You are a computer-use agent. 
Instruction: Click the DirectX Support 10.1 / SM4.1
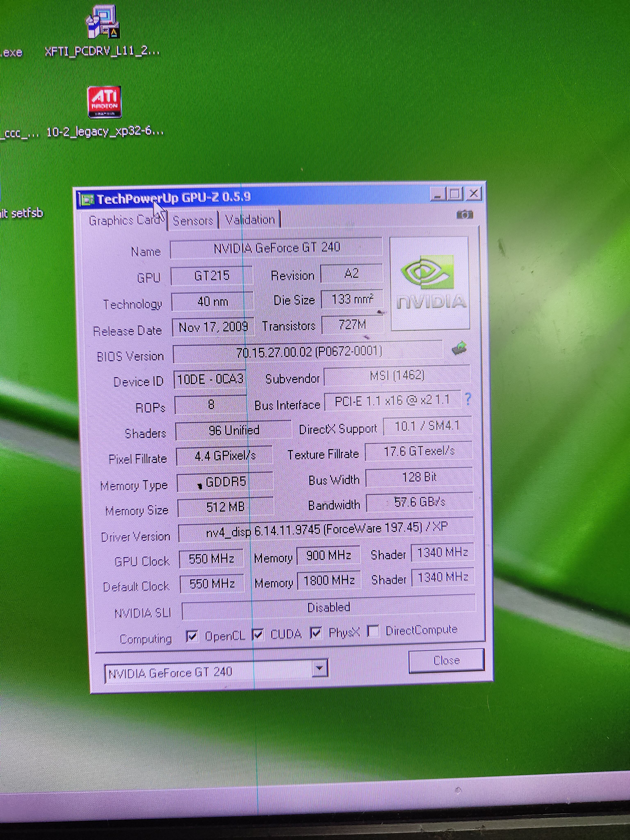pos(427,426)
